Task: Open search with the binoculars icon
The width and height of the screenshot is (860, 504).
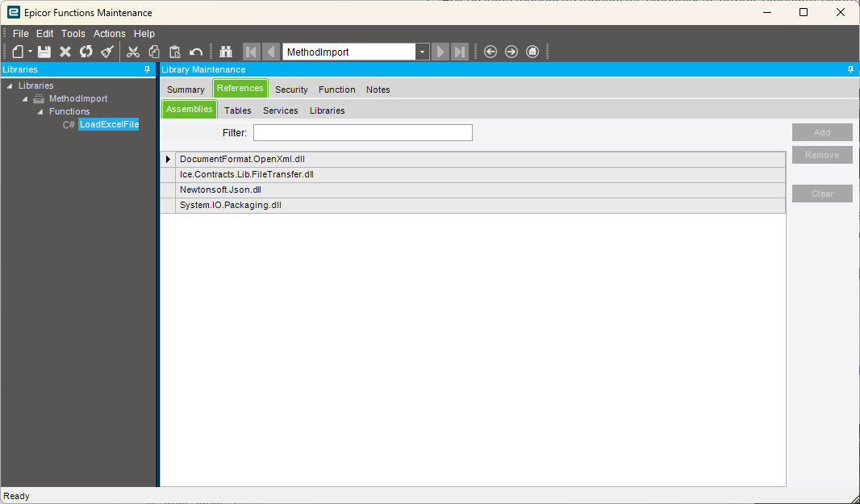Action: (x=226, y=52)
